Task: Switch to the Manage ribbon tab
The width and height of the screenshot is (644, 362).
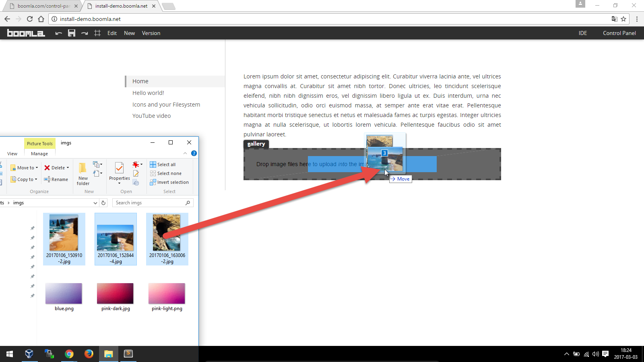Action: pyautogui.click(x=39, y=154)
